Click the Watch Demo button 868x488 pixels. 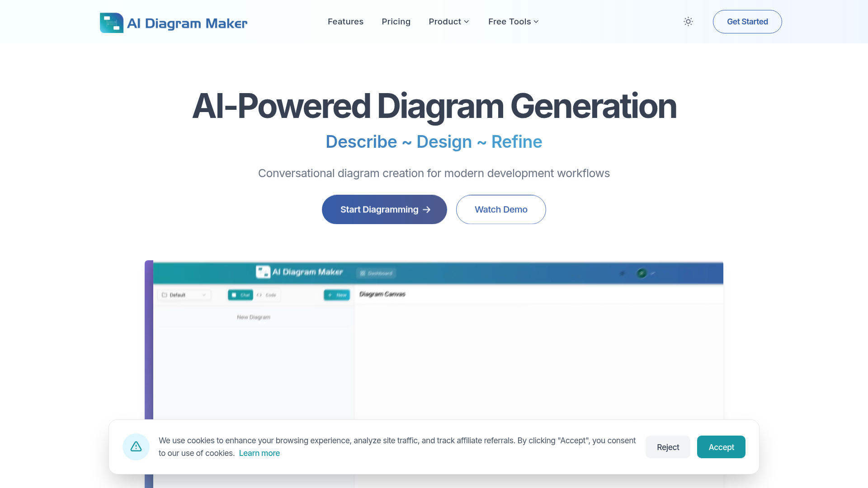(501, 210)
